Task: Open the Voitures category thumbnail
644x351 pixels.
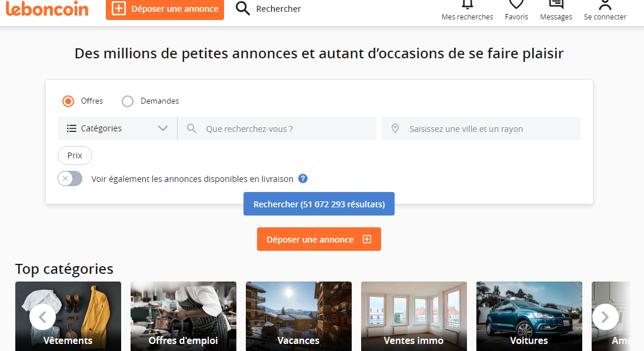Action: [x=529, y=316]
